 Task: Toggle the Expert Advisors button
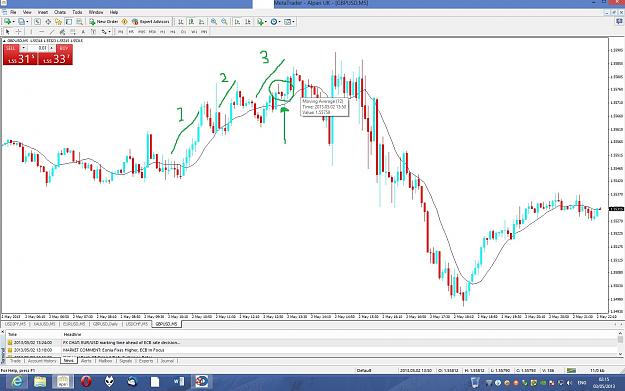151,22
